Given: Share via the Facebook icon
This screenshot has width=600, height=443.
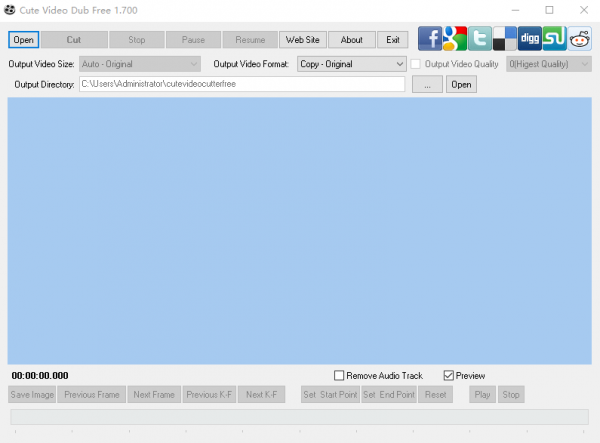Looking at the screenshot, I should tap(430, 39).
